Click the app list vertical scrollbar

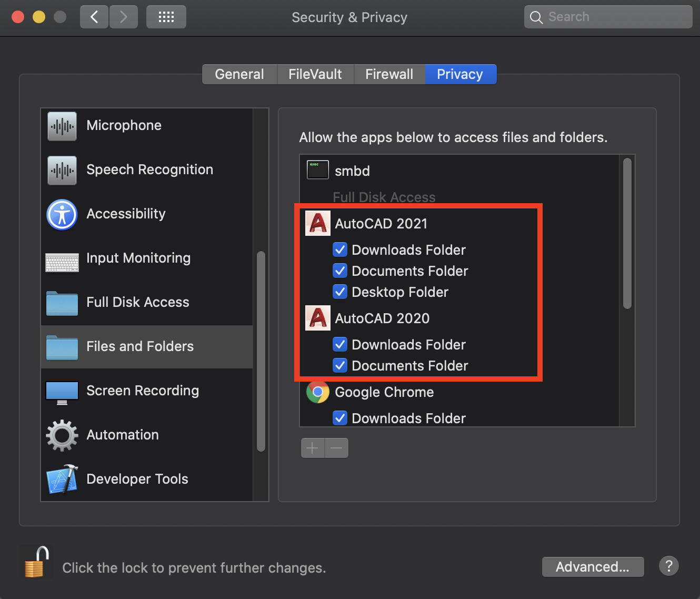[627, 234]
